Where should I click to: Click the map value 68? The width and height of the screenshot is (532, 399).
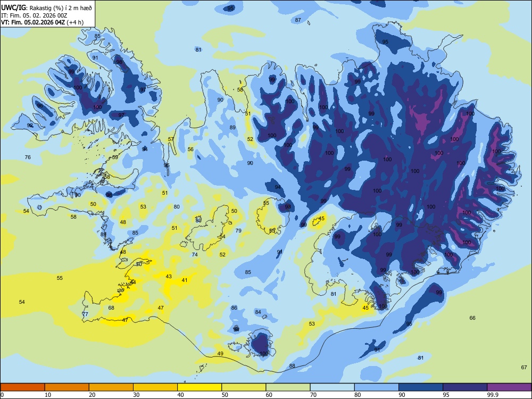(111, 308)
